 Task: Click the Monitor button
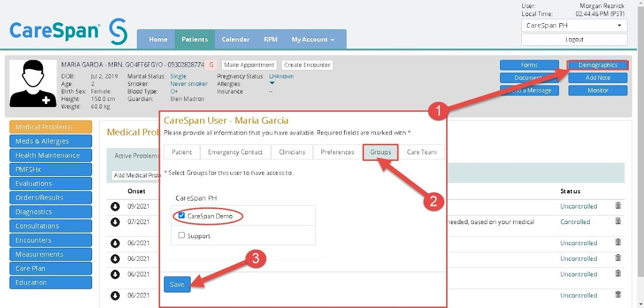click(598, 90)
